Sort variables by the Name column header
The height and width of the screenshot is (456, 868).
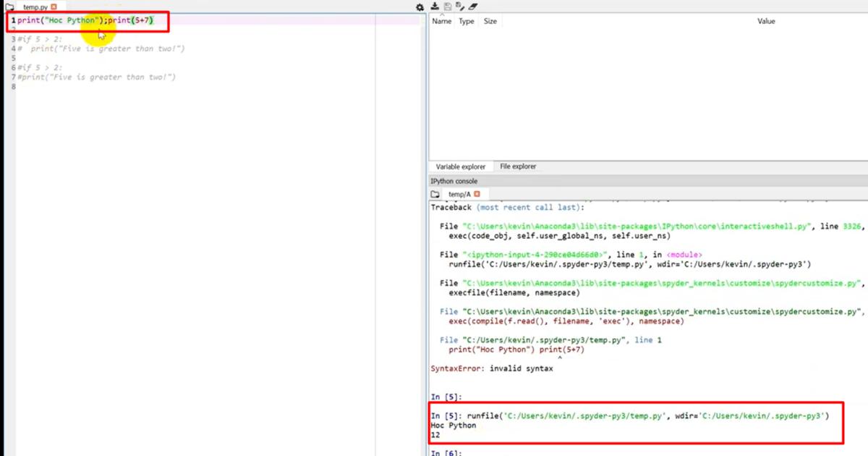(441, 21)
